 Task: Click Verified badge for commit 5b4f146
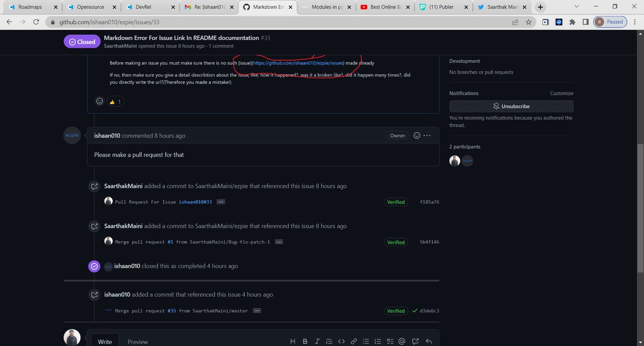[x=396, y=242]
